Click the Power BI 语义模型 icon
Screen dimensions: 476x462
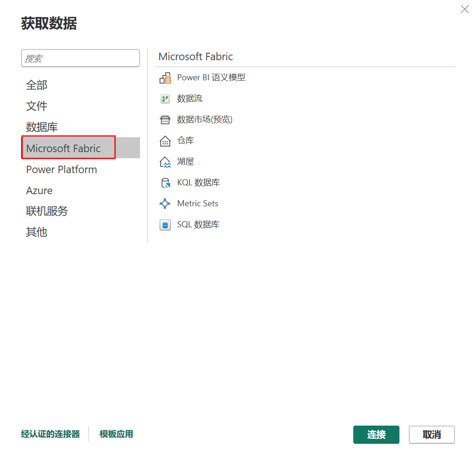[x=165, y=78]
